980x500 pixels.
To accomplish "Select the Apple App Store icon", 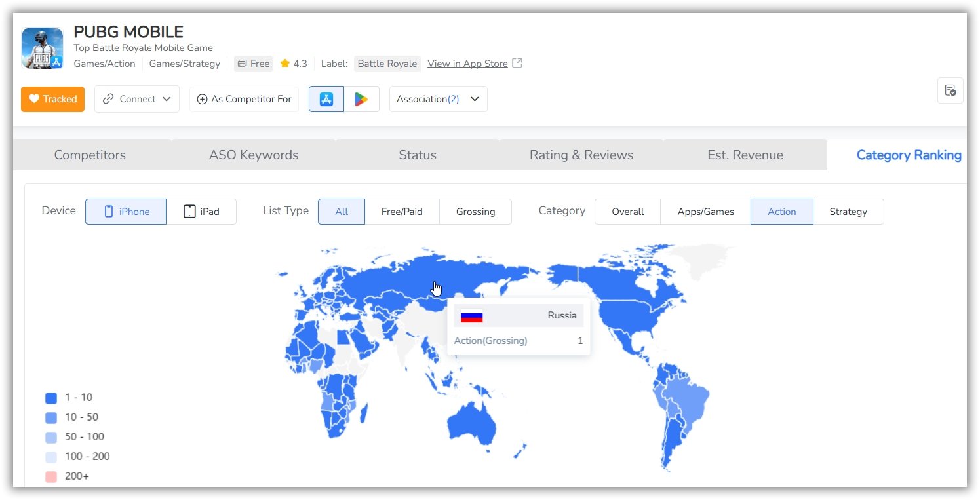I will tap(326, 99).
